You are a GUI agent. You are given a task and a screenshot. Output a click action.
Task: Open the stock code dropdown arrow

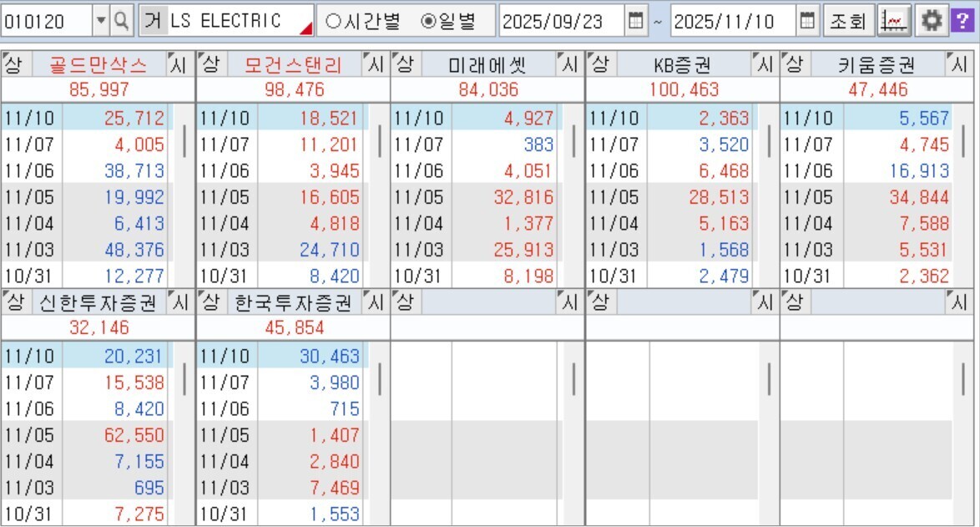[x=101, y=21]
